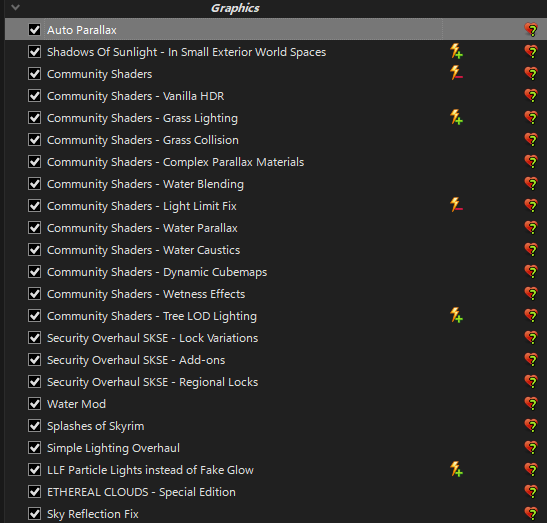Click the endorsement heart icon for Water Mod
The image size is (547, 523).
pos(531,404)
